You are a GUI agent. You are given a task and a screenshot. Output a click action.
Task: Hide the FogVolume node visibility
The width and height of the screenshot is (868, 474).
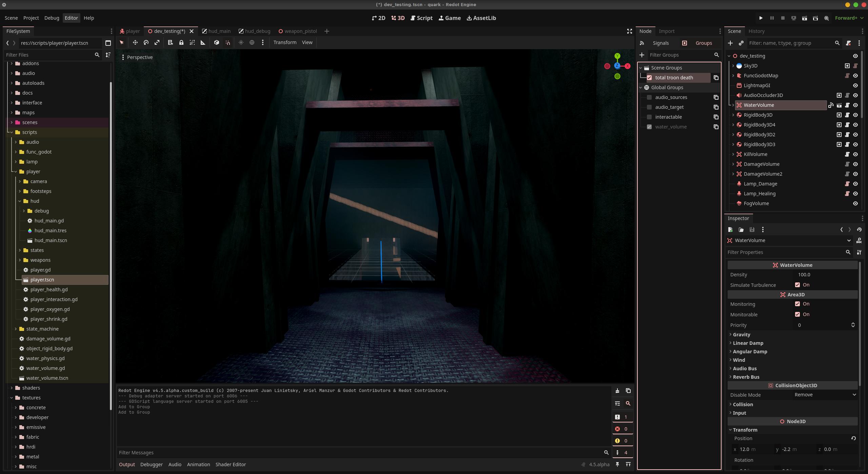pos(855,203)
